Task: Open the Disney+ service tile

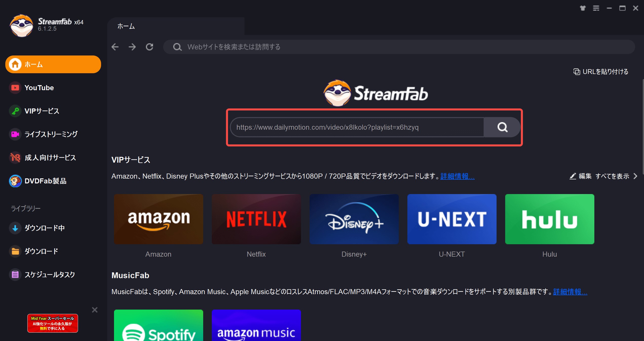Action: pos(354,219)
